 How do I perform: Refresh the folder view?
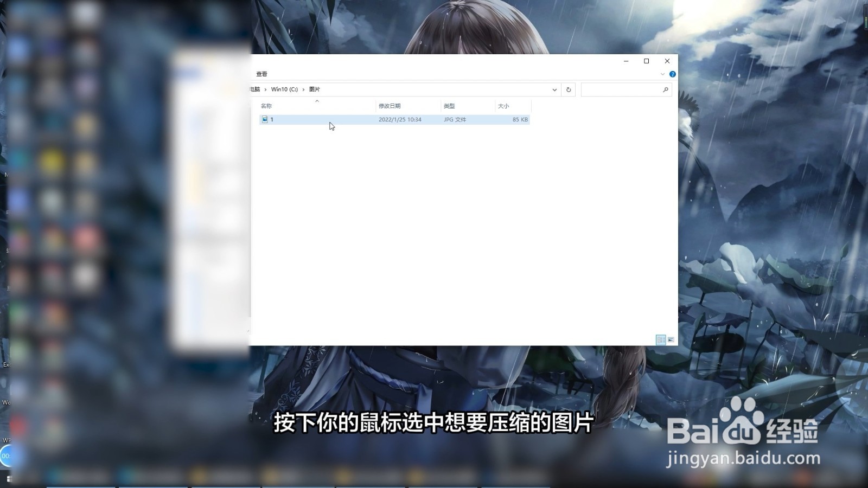(x=569, y=89)
